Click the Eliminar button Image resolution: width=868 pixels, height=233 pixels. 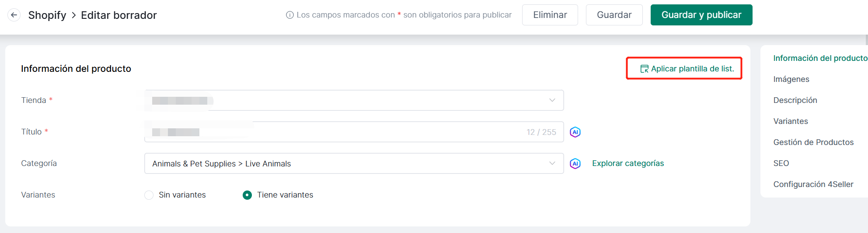550,15
